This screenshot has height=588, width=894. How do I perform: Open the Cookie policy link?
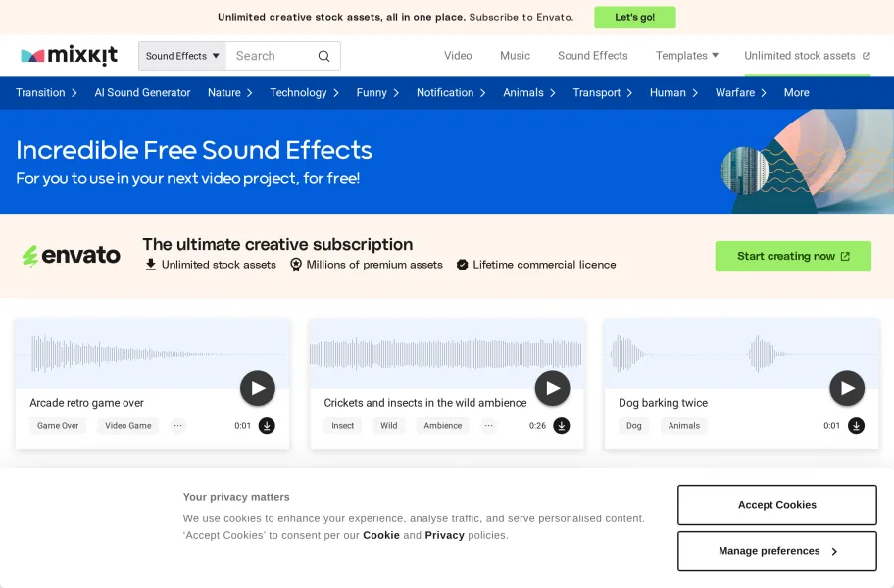tap(381, 535)
